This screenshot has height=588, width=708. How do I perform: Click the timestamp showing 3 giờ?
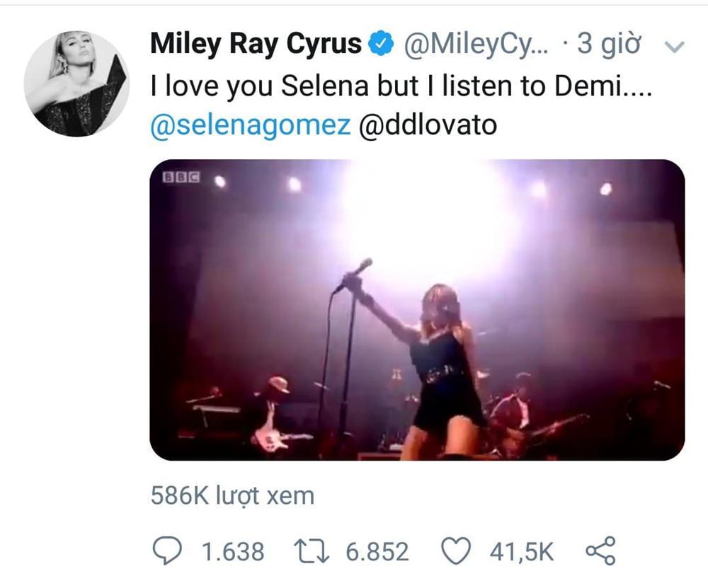pos(609,42)
